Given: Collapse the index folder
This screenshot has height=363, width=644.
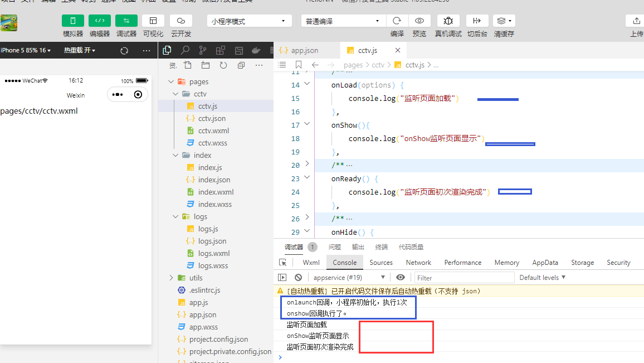Looking at the screenshot, I should 176,155.
